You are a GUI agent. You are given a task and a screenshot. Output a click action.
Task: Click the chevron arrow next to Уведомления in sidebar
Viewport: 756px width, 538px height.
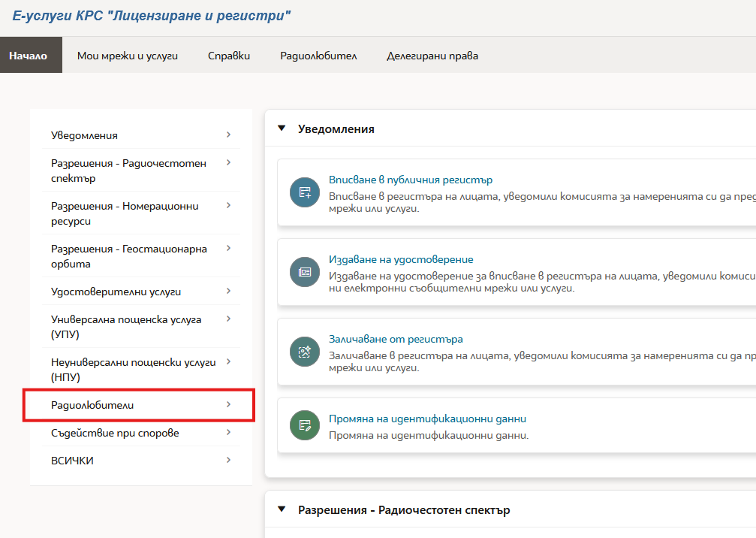[x=228, y=134]
